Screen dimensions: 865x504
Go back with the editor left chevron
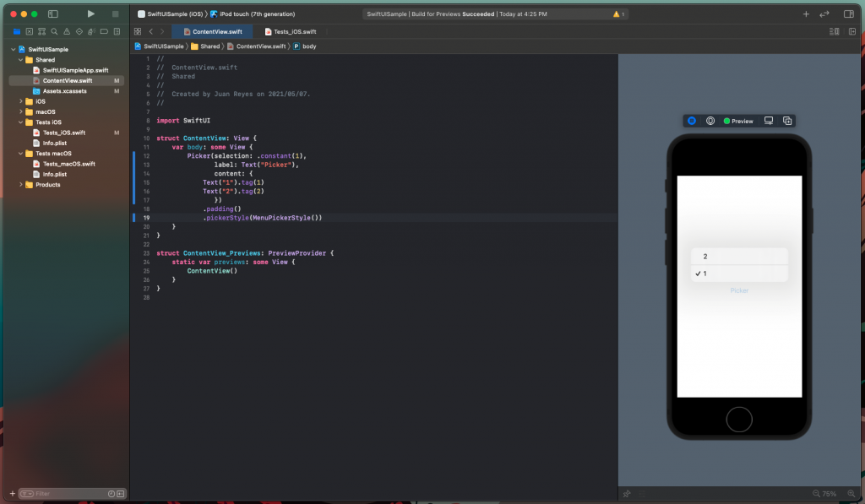[150, 31]
